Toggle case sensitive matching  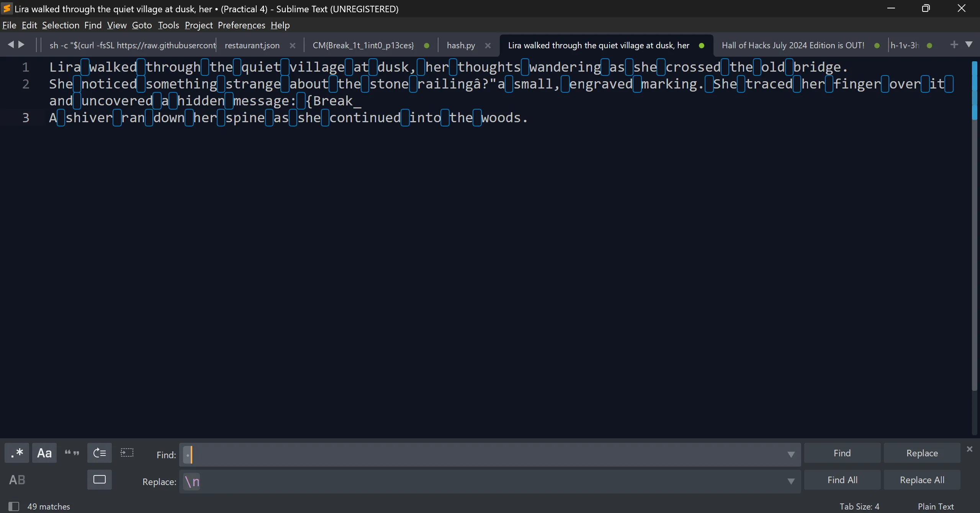click(44, 453)
